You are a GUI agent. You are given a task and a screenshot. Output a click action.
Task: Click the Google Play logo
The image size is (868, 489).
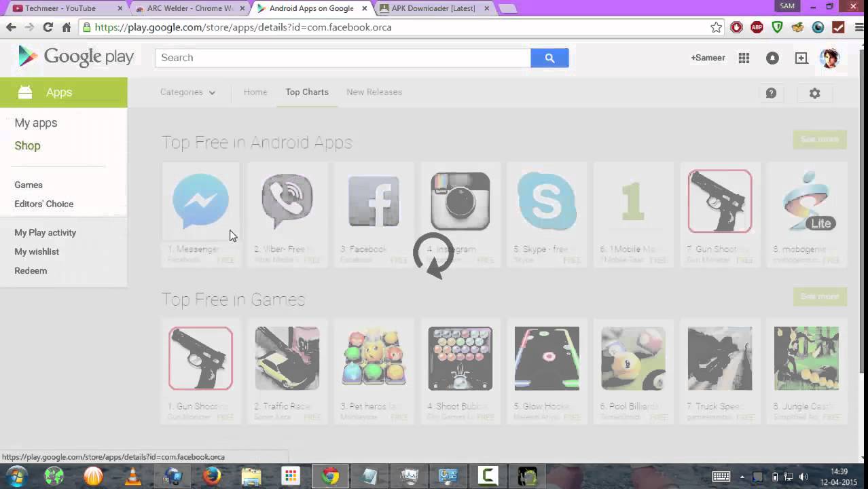point(75,57)
